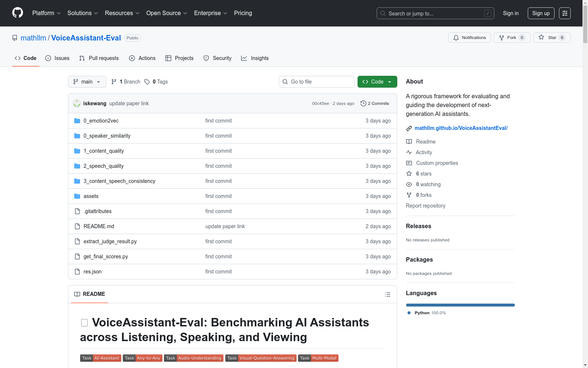
Task: Expand the Resources menu
Action: [x=122, y=13]
